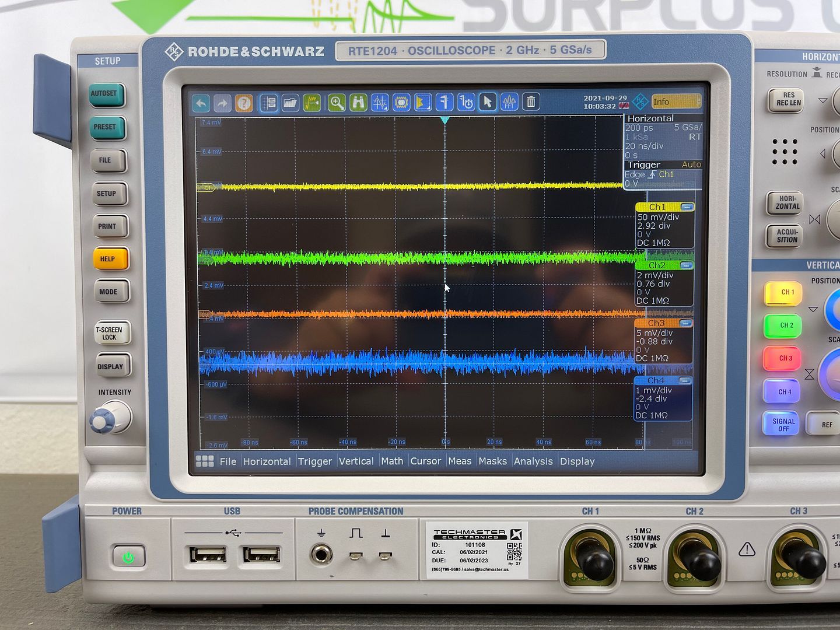Tap the on-screen Undo arrow icon

[201, 104]
